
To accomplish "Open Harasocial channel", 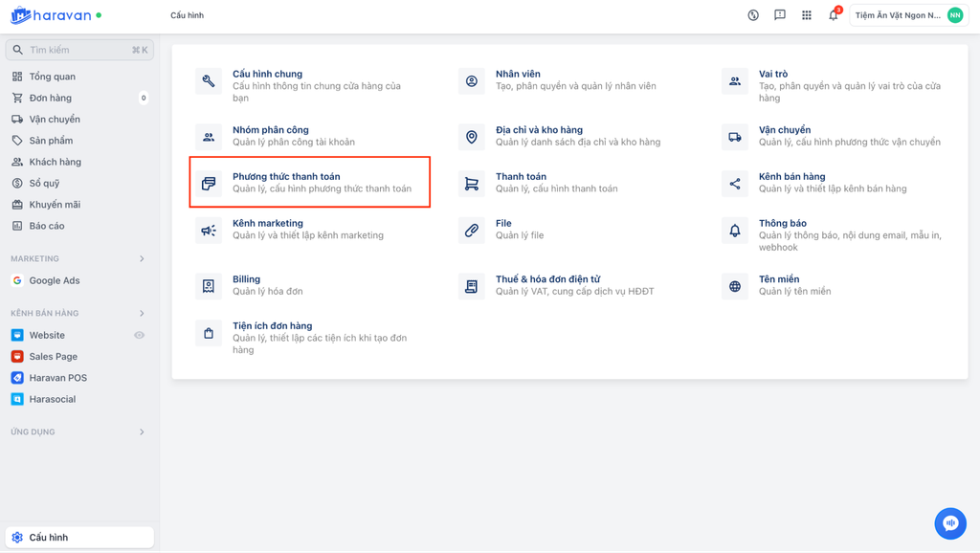I will [x=52, y=399].
